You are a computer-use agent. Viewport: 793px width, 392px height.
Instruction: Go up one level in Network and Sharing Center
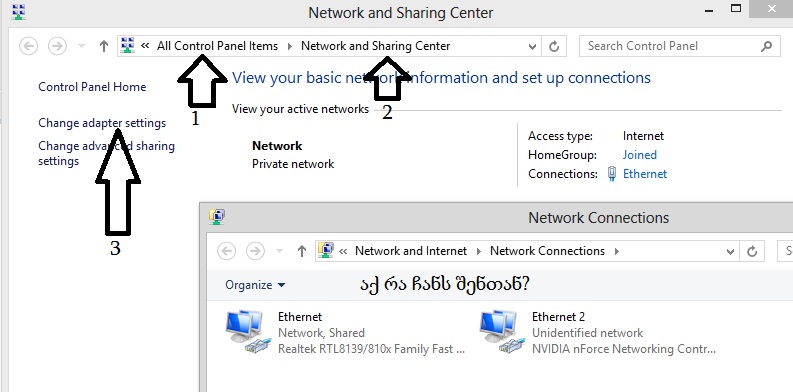tap(104, 47)
